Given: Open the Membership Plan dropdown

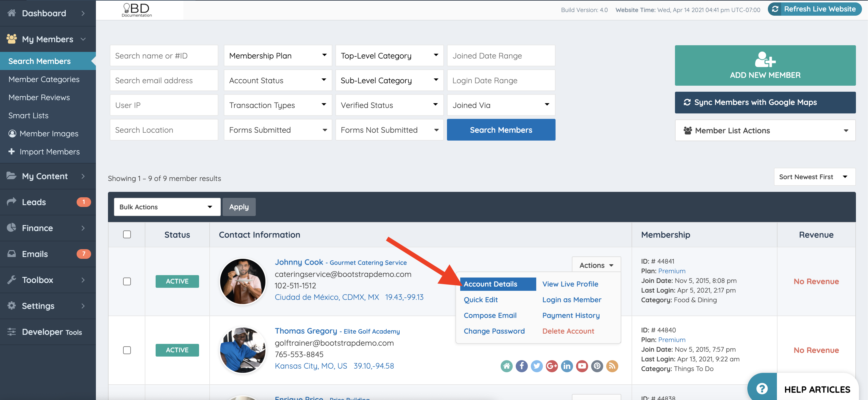Looking at the screenshot, I should [278, 55].
